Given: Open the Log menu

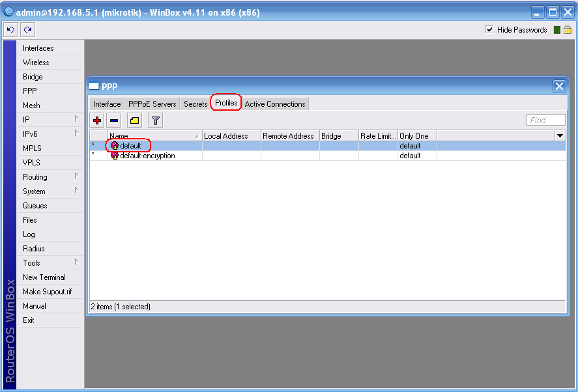Looking at the screenshot, I should (50, 234).
